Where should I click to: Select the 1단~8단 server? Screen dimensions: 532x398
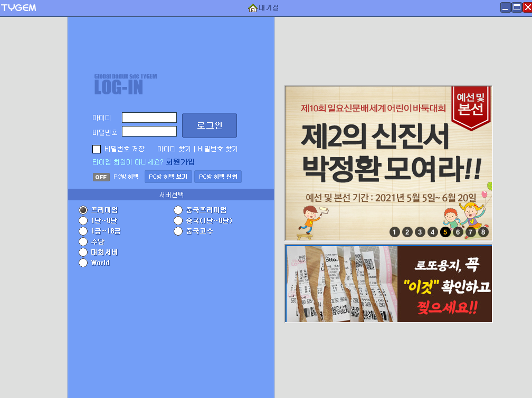pos(83,221)
